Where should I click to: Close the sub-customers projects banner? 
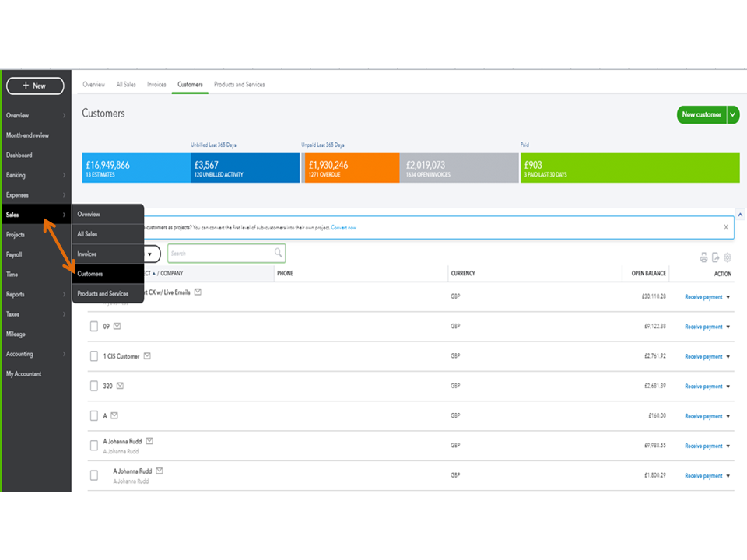click(x=725, y=227)
